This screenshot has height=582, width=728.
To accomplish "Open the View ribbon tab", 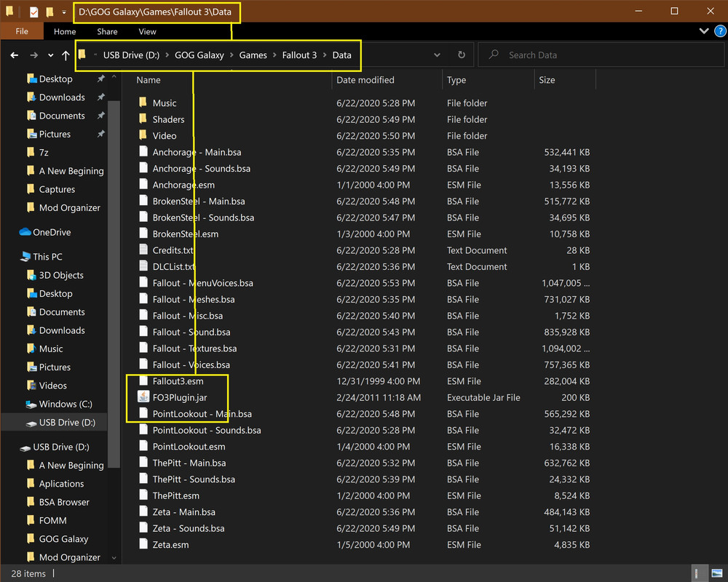I will pos(147,31).
